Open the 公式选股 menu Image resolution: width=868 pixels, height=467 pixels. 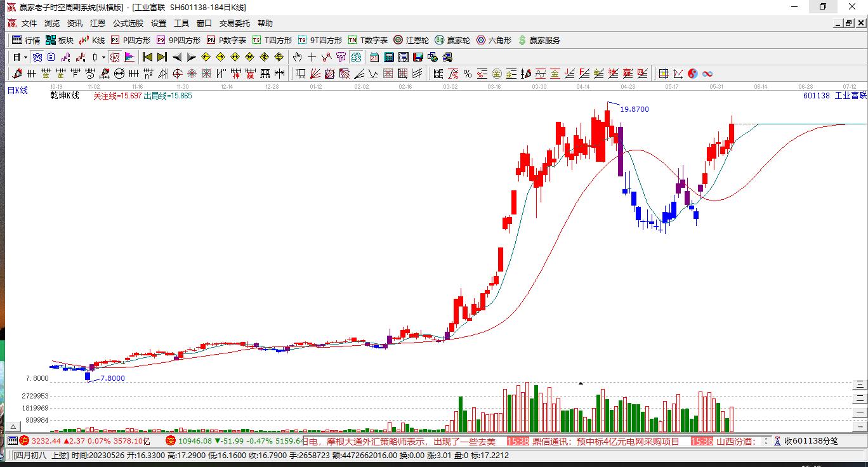point(128,23)
